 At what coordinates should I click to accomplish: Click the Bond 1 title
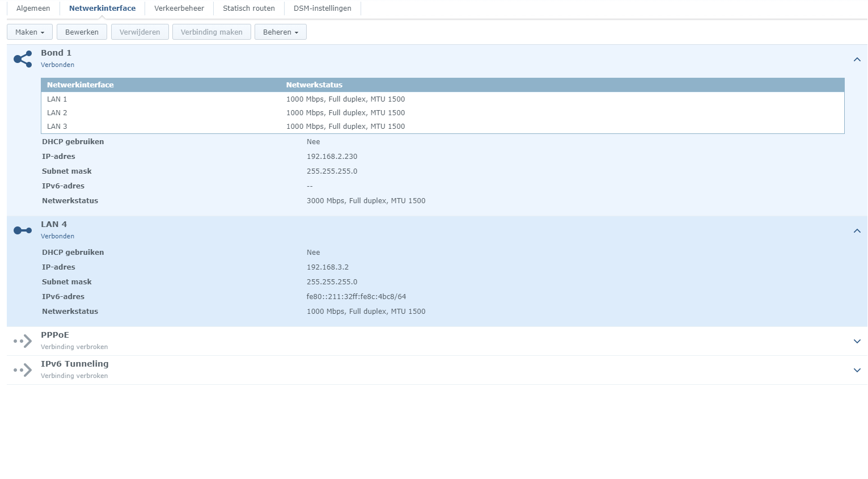[56, 53]
